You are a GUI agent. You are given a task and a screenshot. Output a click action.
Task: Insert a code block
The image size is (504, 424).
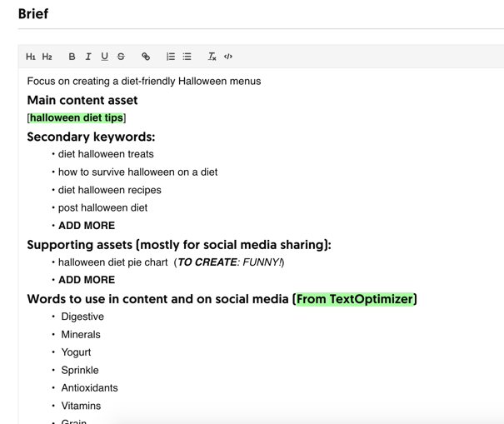(x=228, y=57)
